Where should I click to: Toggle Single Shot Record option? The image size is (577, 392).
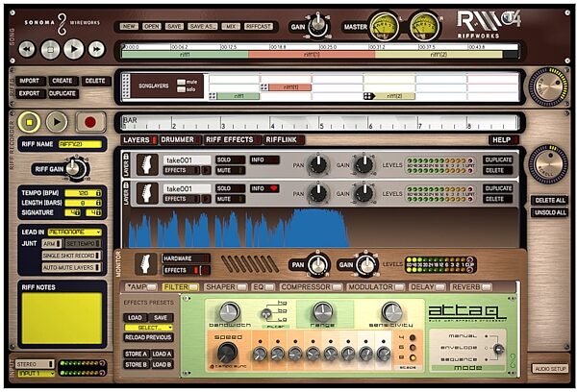point(72,256)
